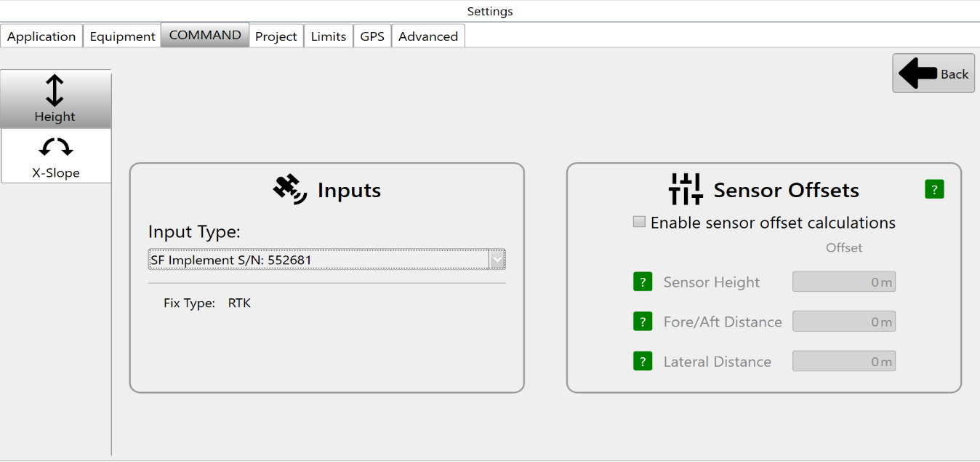Open the X-Slope sidebar section
Viewport: 980px width, 462px height.
[x=55, y=156]
